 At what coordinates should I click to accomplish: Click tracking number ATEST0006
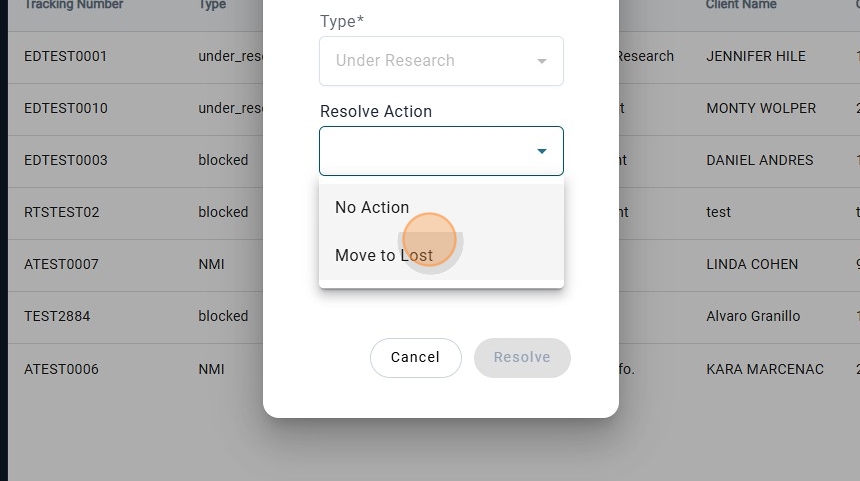point(61,370)
